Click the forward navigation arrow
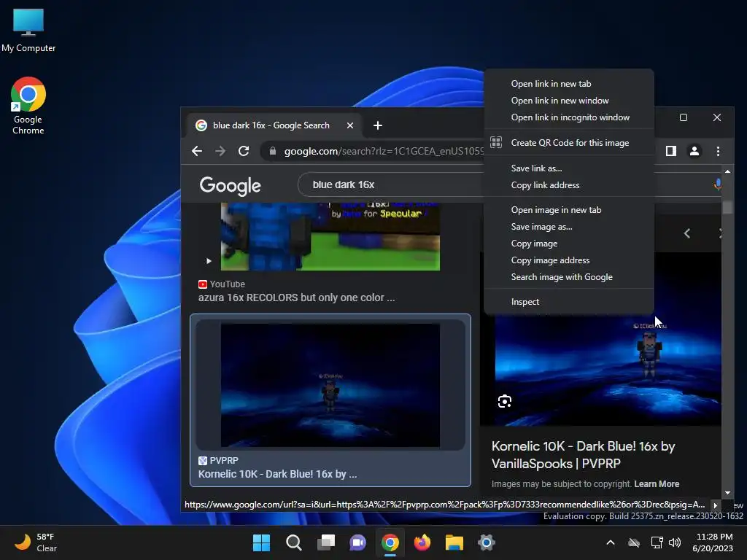Image resolution: width=747 pixels, height=560 pixels. click(x=220, y=151)
